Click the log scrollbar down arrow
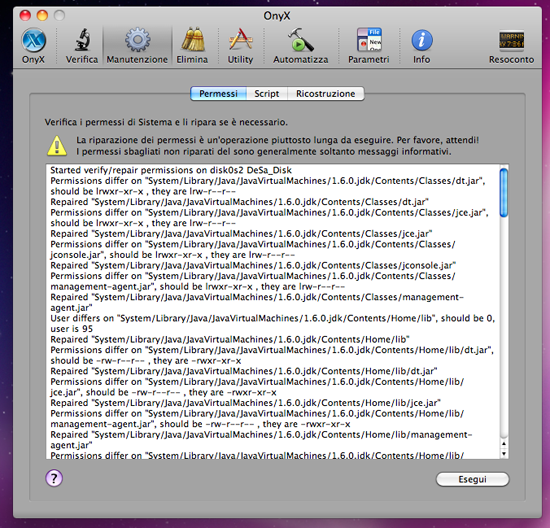Viewport: 550px width, 528px height. pyautogui.click(x=504, y=453)
